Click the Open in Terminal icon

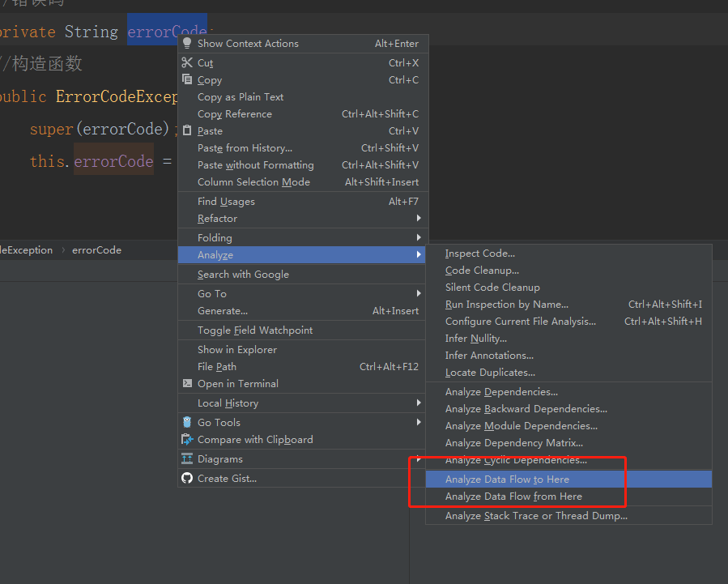click(x=188, y=384)
